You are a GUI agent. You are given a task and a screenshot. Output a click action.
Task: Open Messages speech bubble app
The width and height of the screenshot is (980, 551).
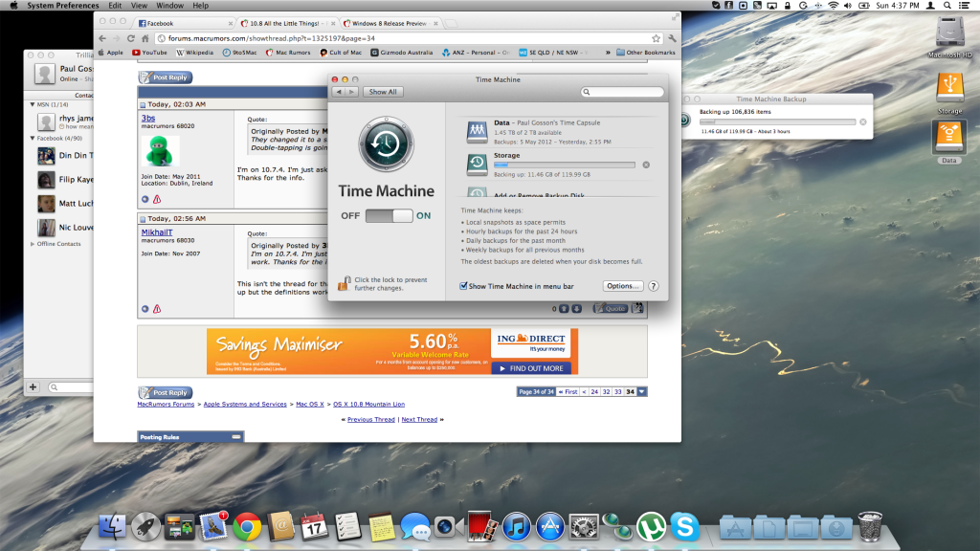tap(415, 527)
